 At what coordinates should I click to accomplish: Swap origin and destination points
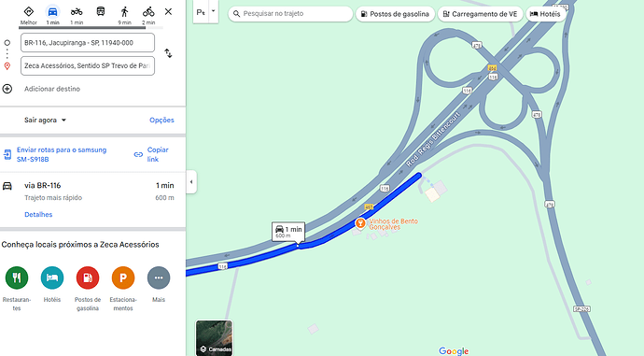tap(168, 53)
